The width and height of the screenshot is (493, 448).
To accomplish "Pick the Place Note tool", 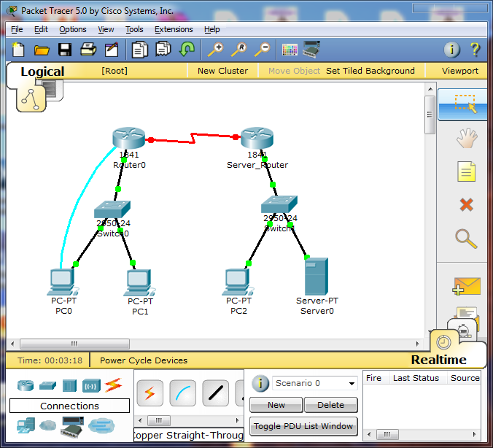I will point(466,171).
